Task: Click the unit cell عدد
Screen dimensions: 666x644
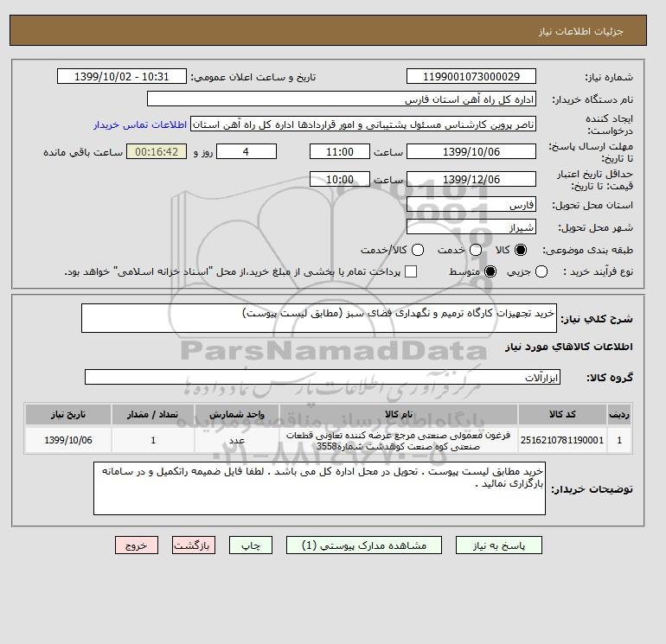Action: click(237, 440)
